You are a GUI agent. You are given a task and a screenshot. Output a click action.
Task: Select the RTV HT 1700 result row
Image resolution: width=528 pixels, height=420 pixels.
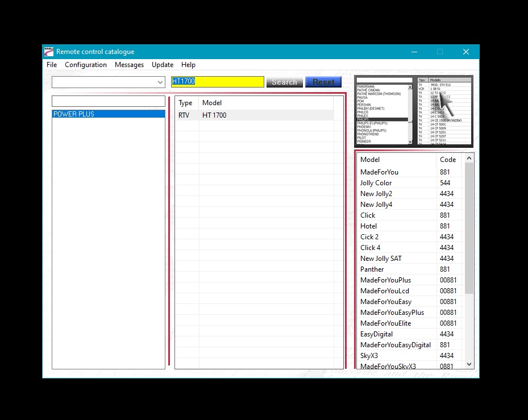pyautogui.click(x=255, y=115)
